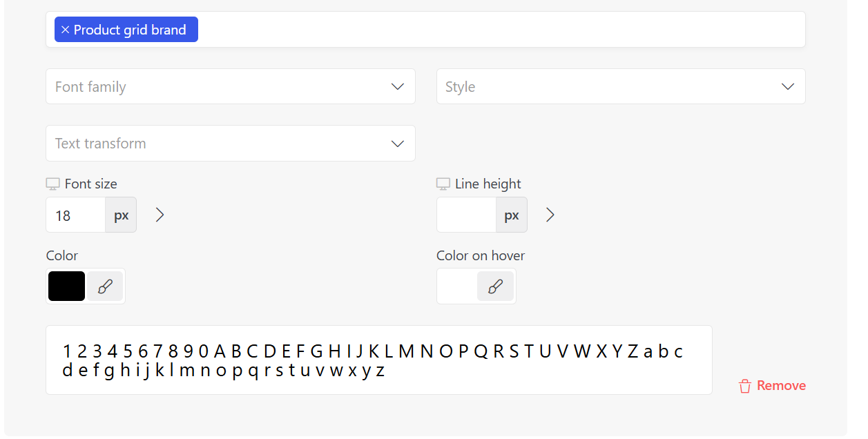Click the monitor icon beside Line height

443,184
